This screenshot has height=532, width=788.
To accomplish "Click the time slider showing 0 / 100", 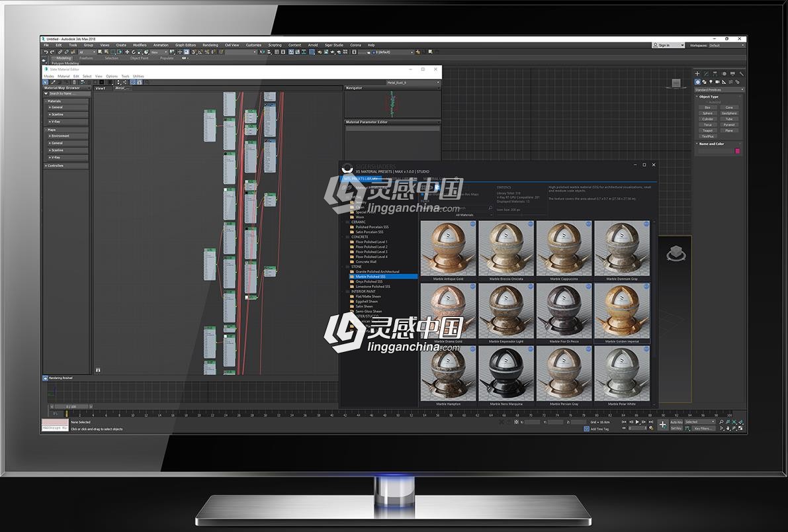I will click(x=71, y=406).
